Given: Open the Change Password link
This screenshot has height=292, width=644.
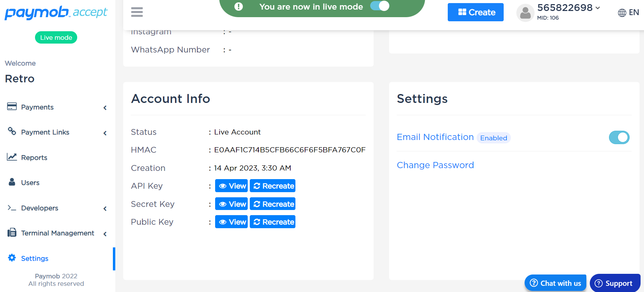Looking at the screenshot, I should click(x=435, y=165).
